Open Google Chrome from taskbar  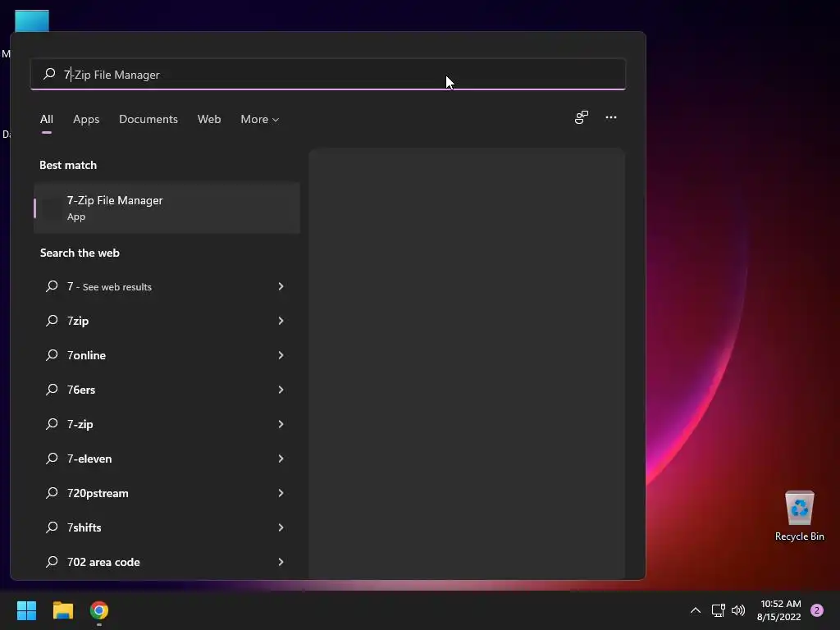[99, 610]
